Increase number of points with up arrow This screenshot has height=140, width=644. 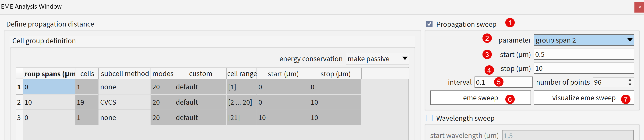coord(630,80)
